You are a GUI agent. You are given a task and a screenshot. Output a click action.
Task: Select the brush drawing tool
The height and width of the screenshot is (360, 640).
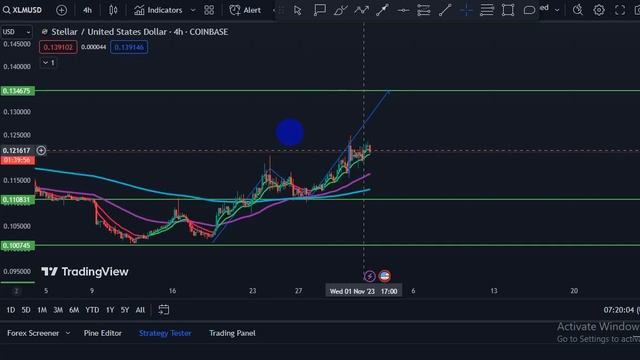[340, 10]
